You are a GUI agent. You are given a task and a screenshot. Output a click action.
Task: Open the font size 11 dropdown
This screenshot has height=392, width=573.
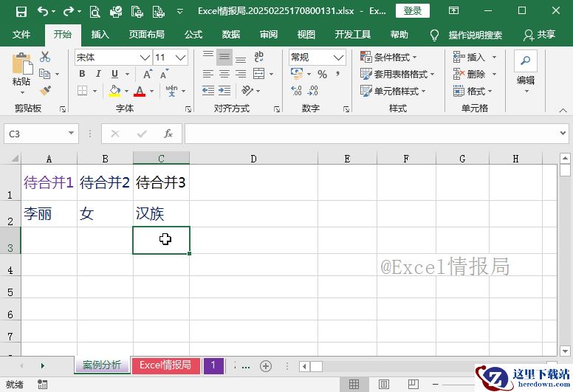(180, 58)
